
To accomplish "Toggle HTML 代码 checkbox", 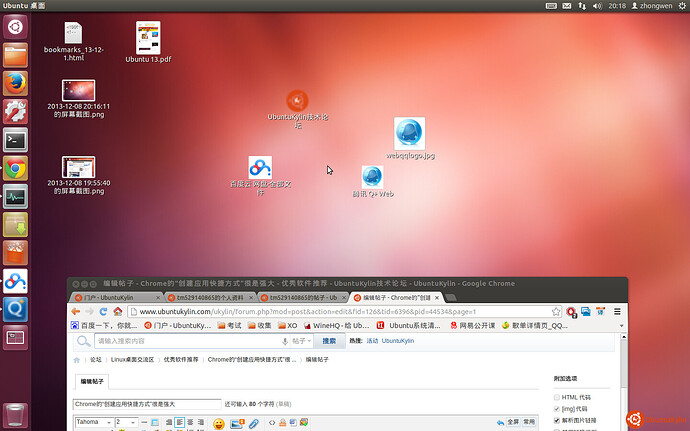I will tap(557, 398).
